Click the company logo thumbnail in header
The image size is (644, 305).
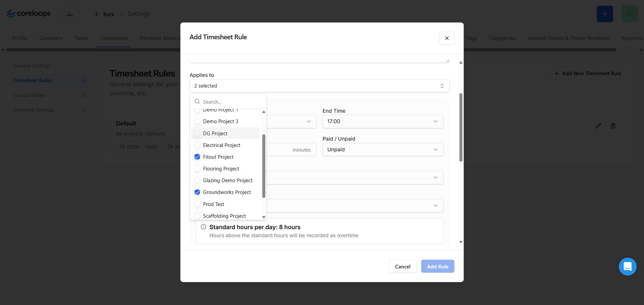pyautogui.click(x=69, y=14)
